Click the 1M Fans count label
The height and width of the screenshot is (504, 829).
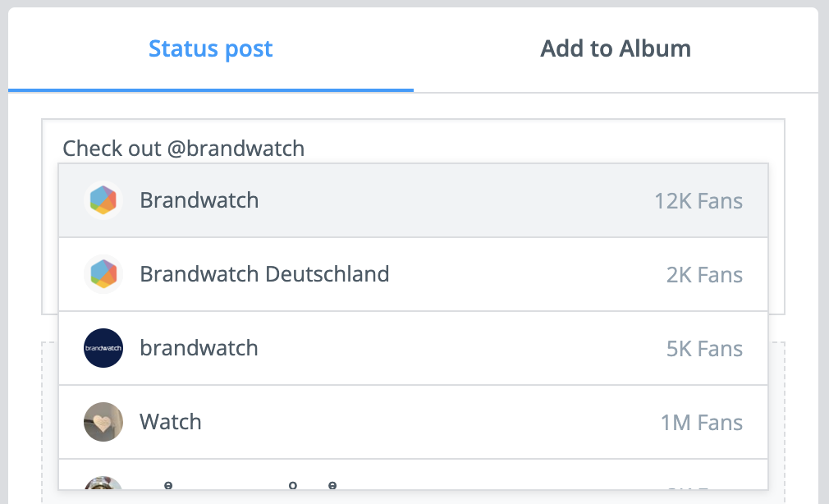pos(702,423)
